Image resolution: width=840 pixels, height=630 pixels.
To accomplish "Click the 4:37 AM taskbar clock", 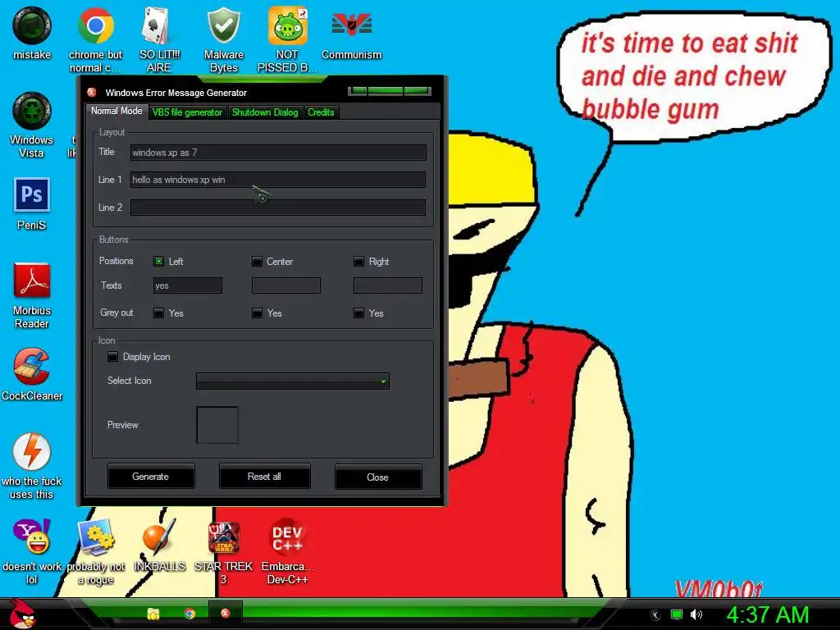I will (767, 614).
